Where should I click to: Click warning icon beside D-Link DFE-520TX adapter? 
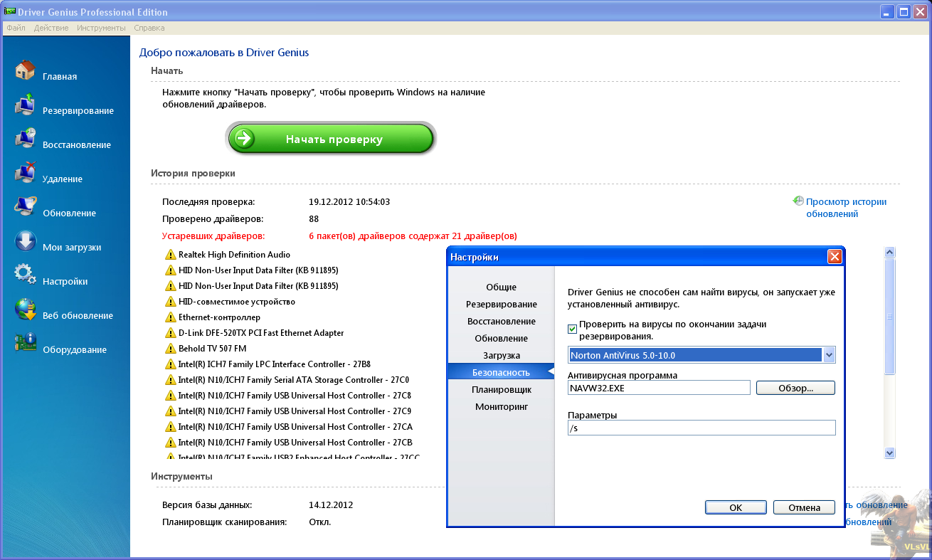pyautogui.click(x=170, y=333)
